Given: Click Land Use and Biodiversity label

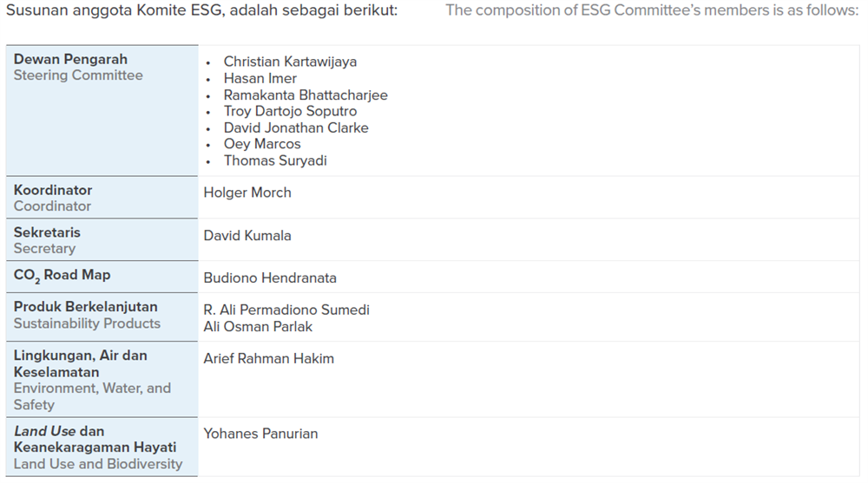Looking at the screenshot, I should point(98,464).
